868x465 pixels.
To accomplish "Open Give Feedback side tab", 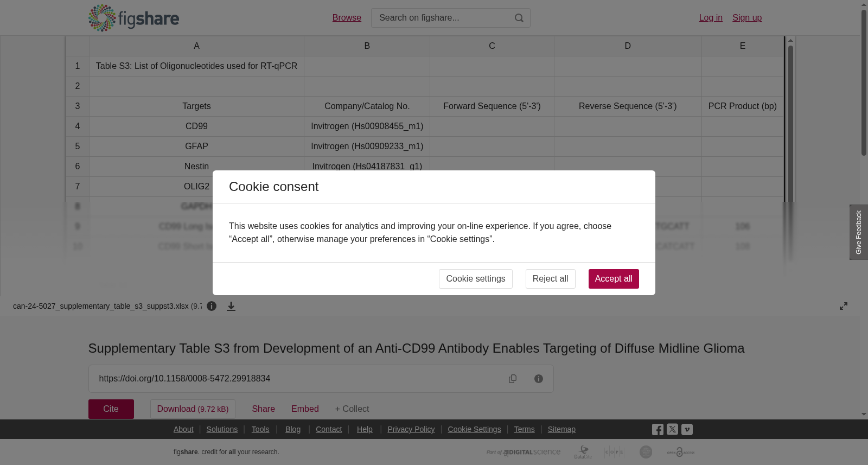I will [858, 232].
